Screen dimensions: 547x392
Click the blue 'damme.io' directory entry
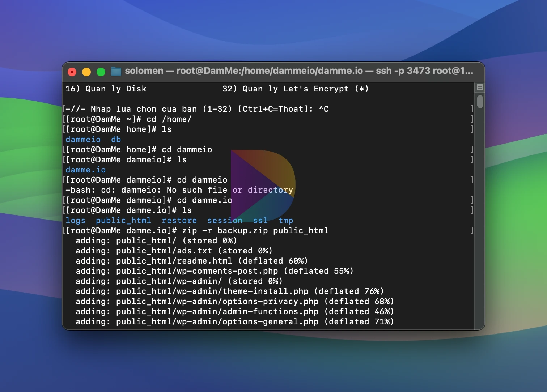(86, 170)
